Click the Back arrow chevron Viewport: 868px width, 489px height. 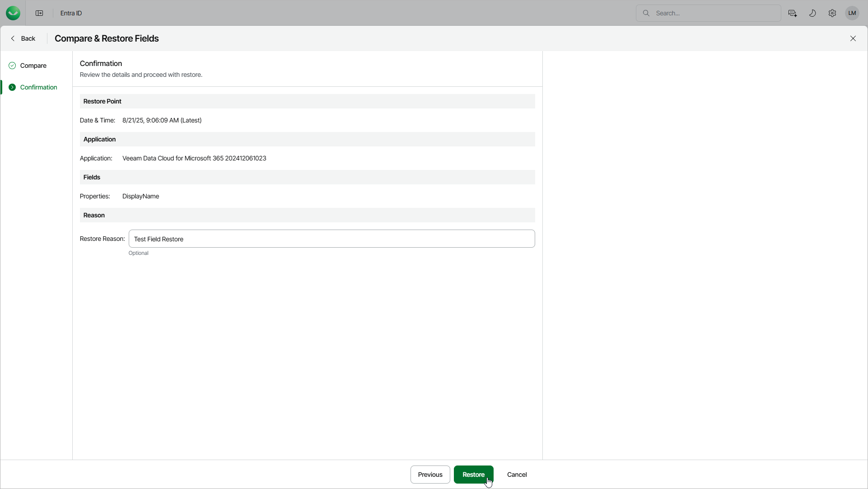tap(13, 38)
